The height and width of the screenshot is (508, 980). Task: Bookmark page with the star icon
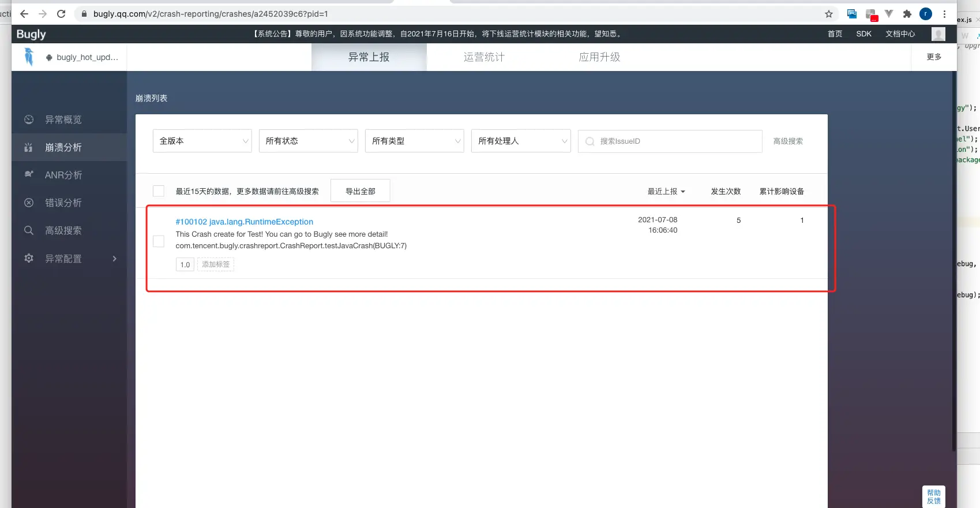click(829, 14)
